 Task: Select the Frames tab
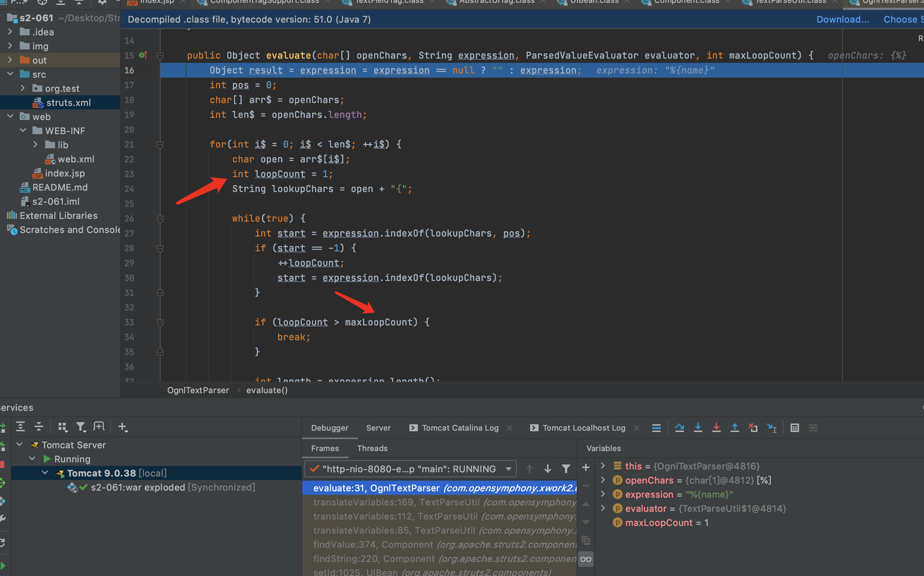coord(325,448)
